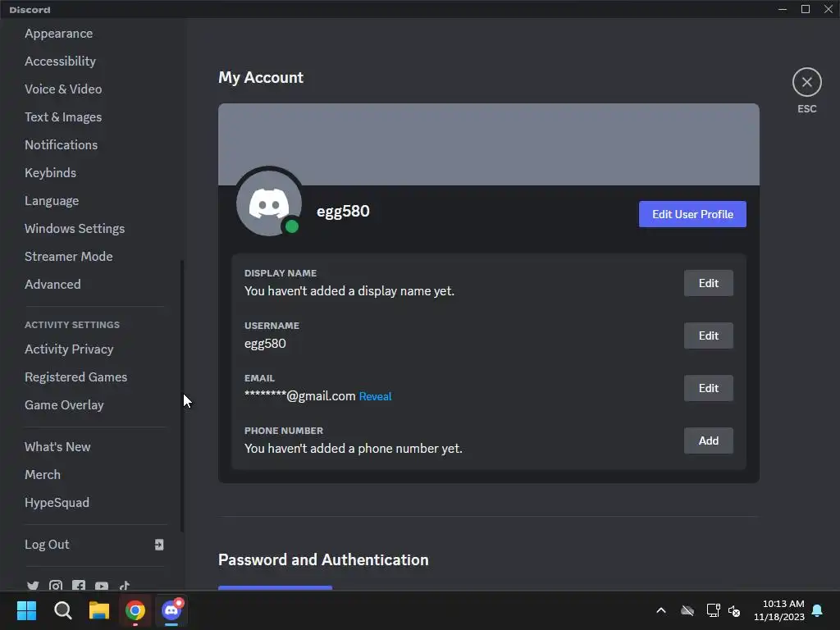Screen dimensions: 840x630
Task: Click the Log Out arrow icon
Action: (x=159, y=545)
